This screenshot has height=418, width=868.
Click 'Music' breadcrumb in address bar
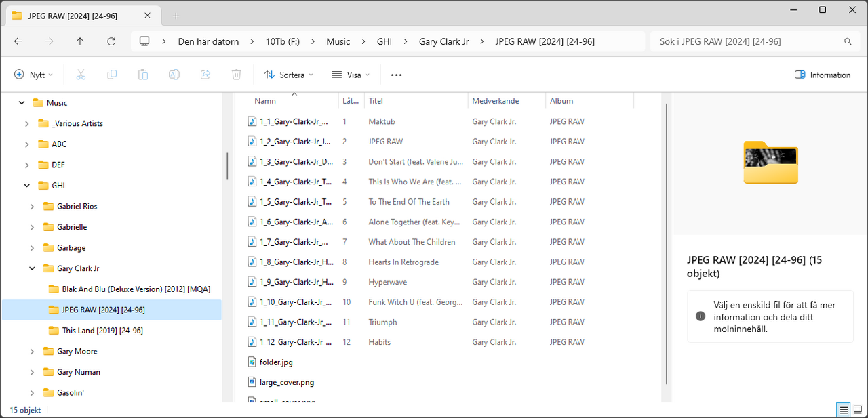pos(338,41)
